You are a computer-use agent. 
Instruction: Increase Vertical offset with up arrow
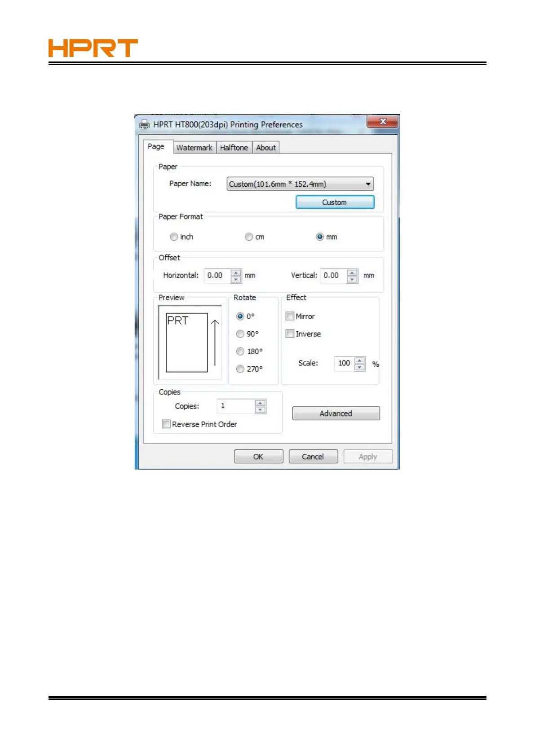[x=353, y=273]
